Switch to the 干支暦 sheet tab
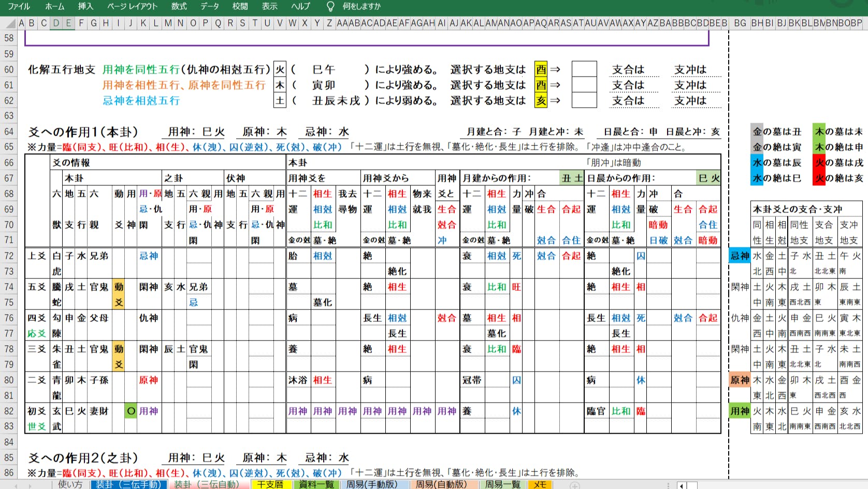 [270, 484]
